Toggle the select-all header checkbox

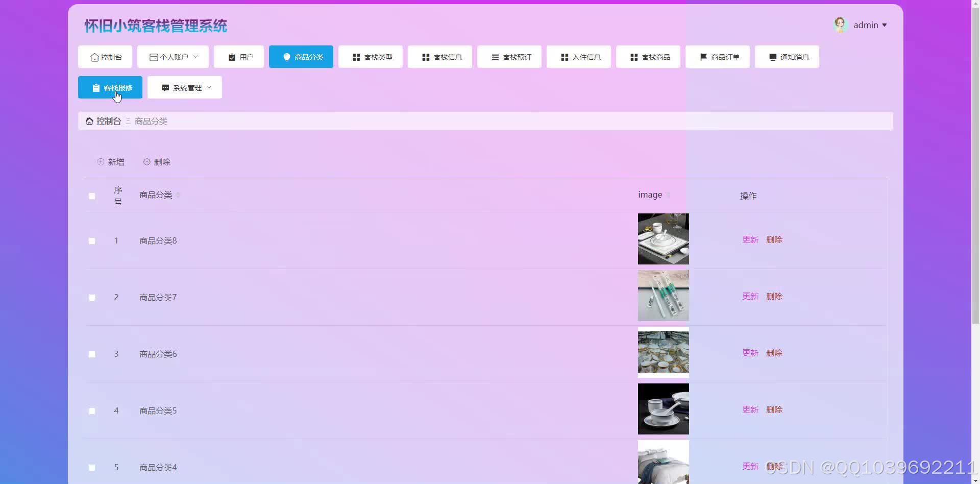(x=92, y=196)
